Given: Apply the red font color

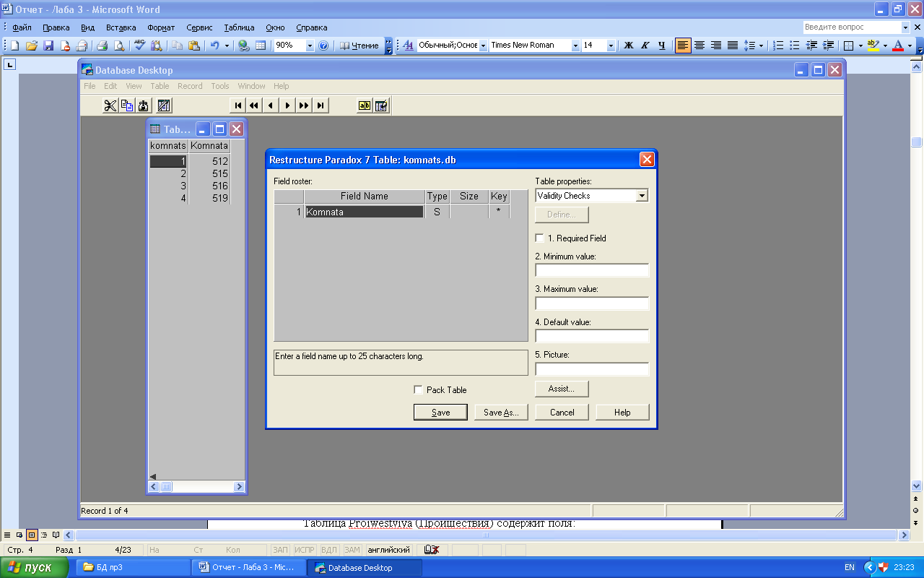Looking at the screenshot, I should (897, 46).
